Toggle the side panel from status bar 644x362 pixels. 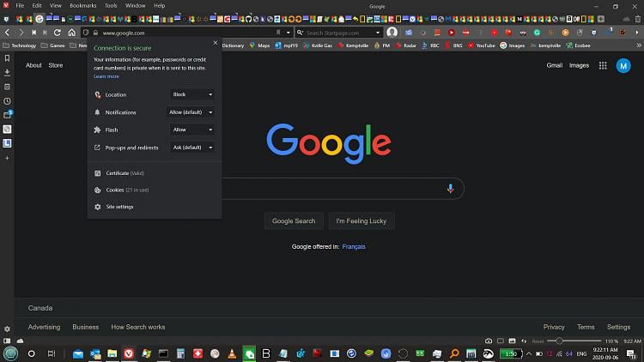coord(7,341)
